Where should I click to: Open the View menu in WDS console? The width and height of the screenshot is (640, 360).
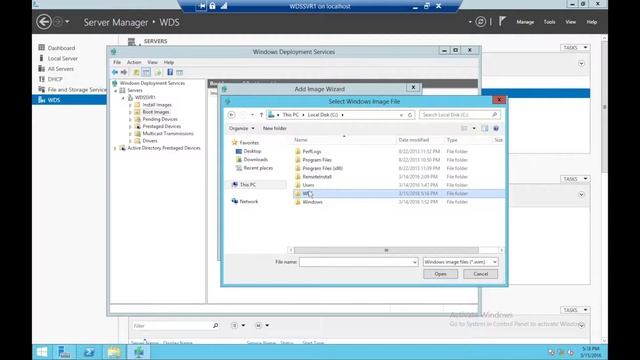pos(152,62)
